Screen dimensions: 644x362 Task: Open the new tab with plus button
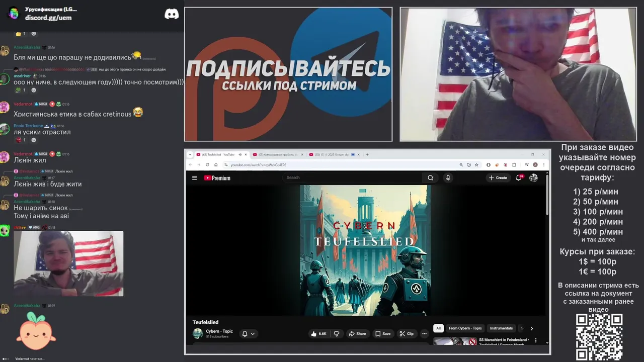pos(367,154)
